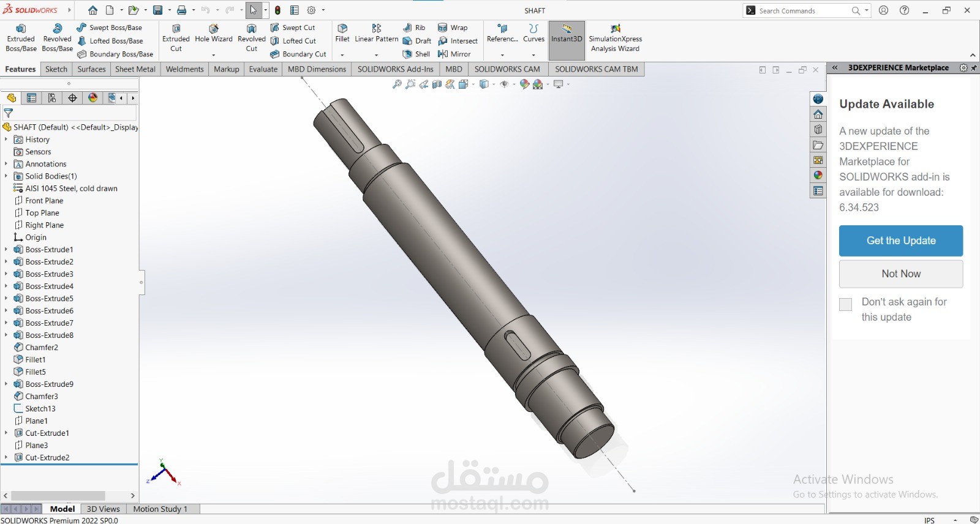Select the Extruded Cut tool
The width and height of the screenshot is (980, 524).
176,38
